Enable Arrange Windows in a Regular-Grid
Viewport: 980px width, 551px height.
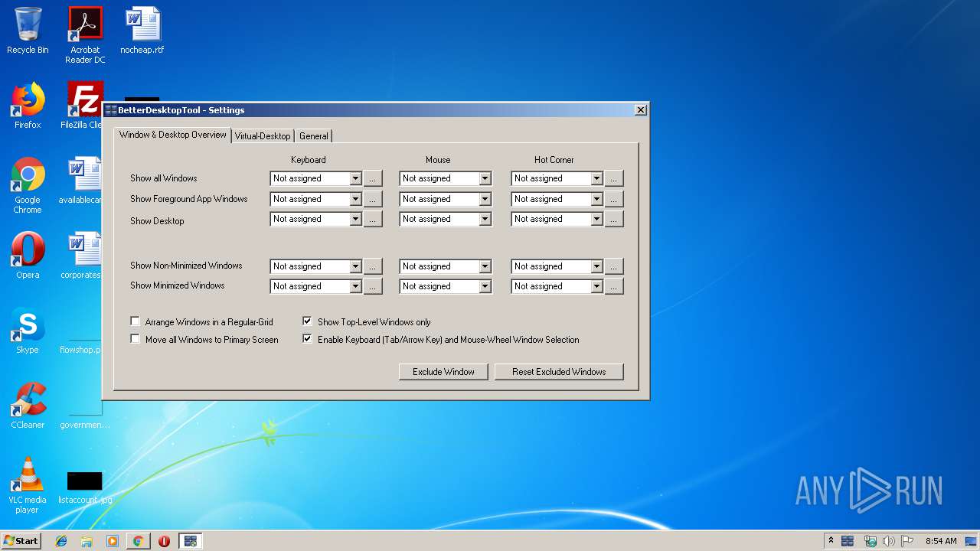point(136,321)
